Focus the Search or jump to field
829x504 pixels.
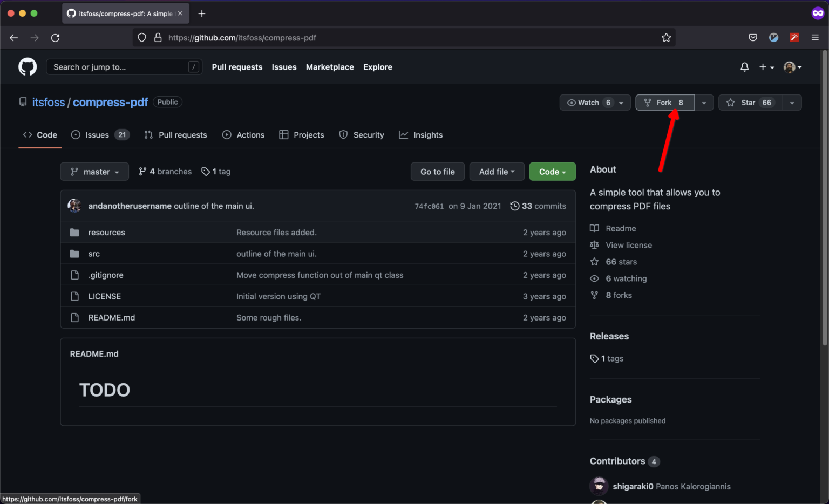point(119,67)
